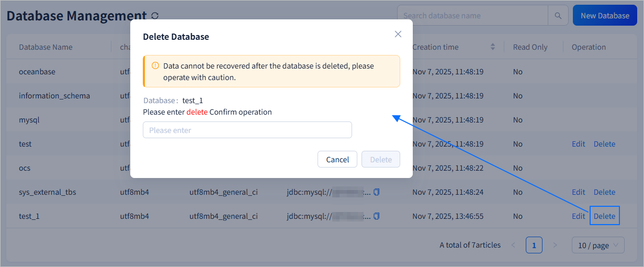Click the New Database button
This screenshot has width=644, height=267.
pos(605,16)
